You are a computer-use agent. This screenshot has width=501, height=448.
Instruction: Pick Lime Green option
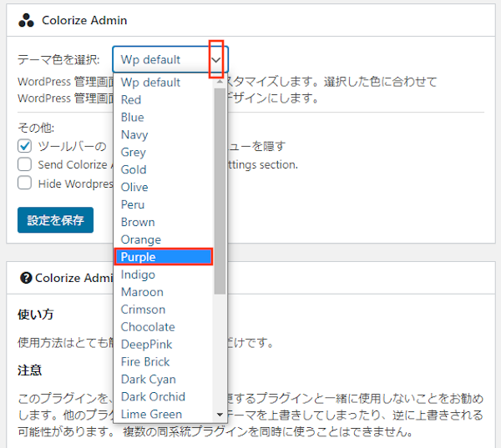point(164,414)
